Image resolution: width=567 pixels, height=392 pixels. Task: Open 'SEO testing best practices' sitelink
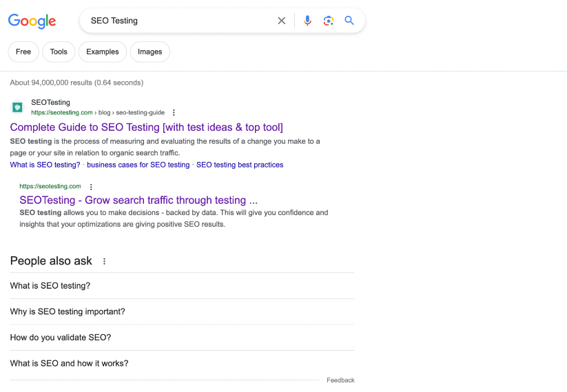(240, 165)
